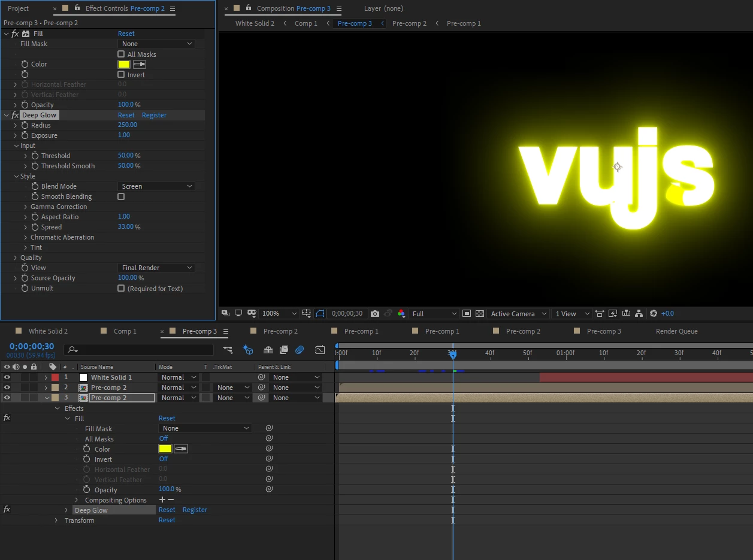Open the View Final Render dropdown
This screenshot has height=560, width=753.
click(156, 268)
